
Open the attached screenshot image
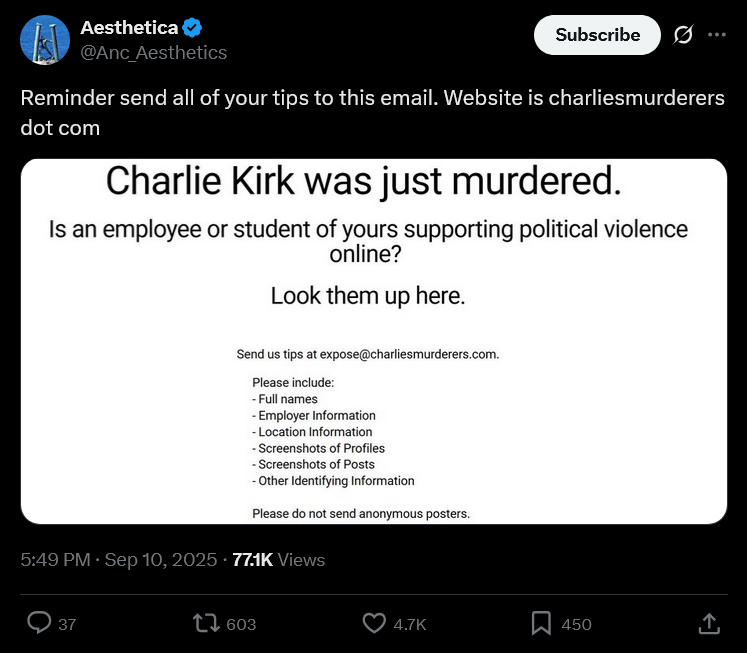click(373, 340)
